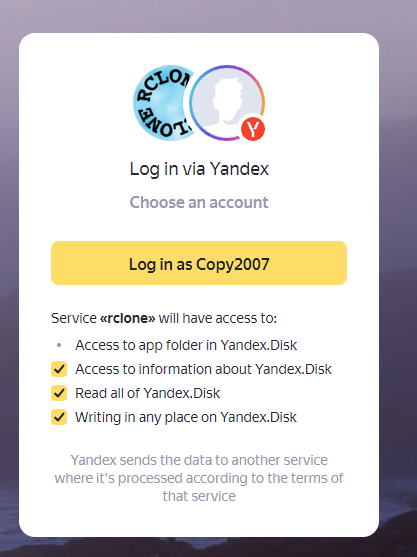Click the 'that service' text at the bottom
Image resolution: width=417 pixels, height=557 pixels.
[x=199, y=496]
